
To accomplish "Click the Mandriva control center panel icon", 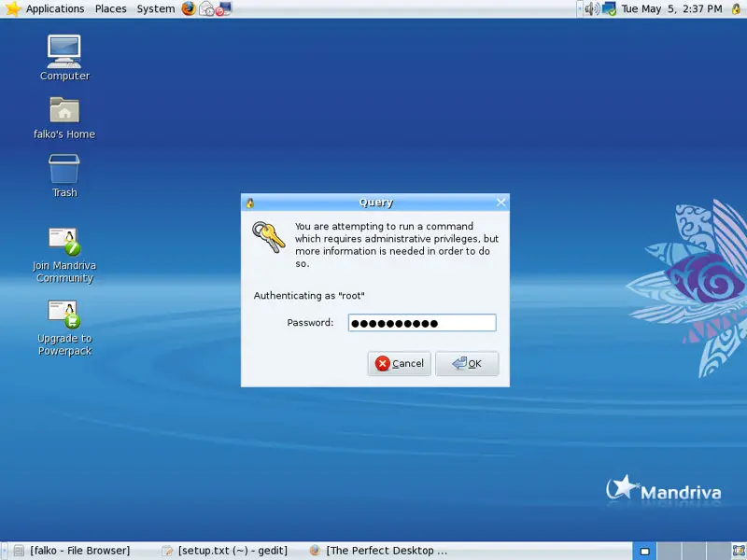I will [223, 8].
